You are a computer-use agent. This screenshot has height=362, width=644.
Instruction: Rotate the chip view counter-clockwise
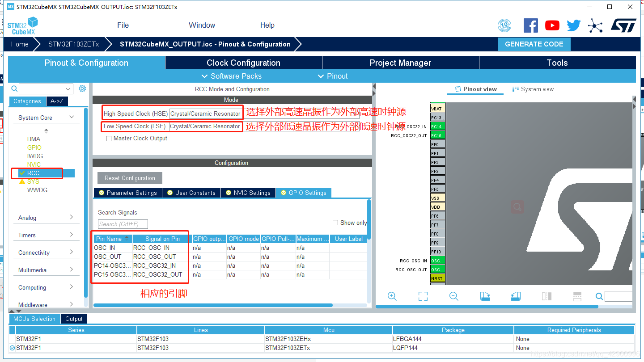click(x=516, y=296)
